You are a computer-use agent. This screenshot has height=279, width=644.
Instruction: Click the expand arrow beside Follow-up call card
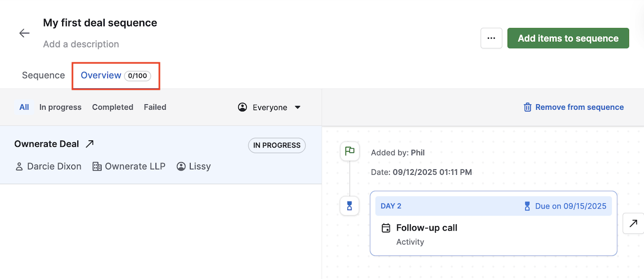coord(633,223)
